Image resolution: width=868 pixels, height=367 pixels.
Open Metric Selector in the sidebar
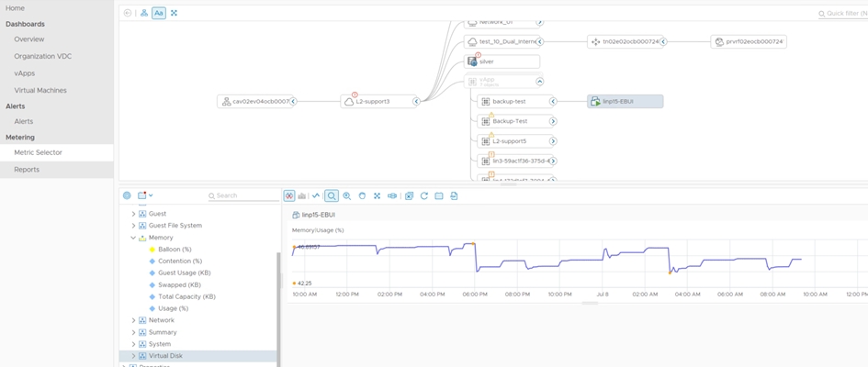click(38, 152)
